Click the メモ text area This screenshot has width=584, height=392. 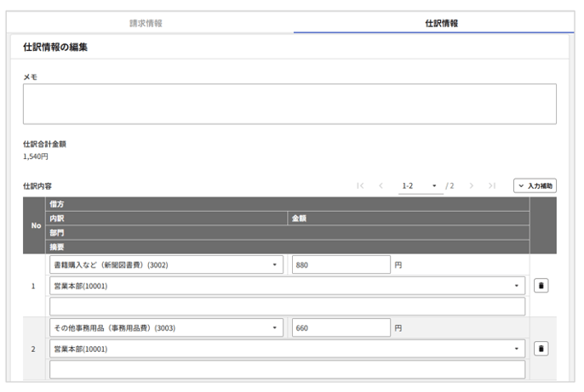289,104
